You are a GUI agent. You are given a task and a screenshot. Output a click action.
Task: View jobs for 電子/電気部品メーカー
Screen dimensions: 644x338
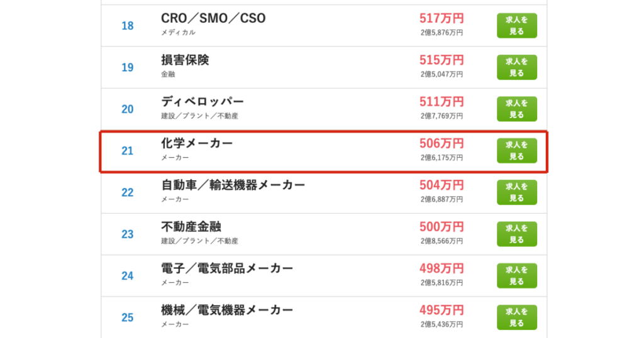click(x=517, y=276)
